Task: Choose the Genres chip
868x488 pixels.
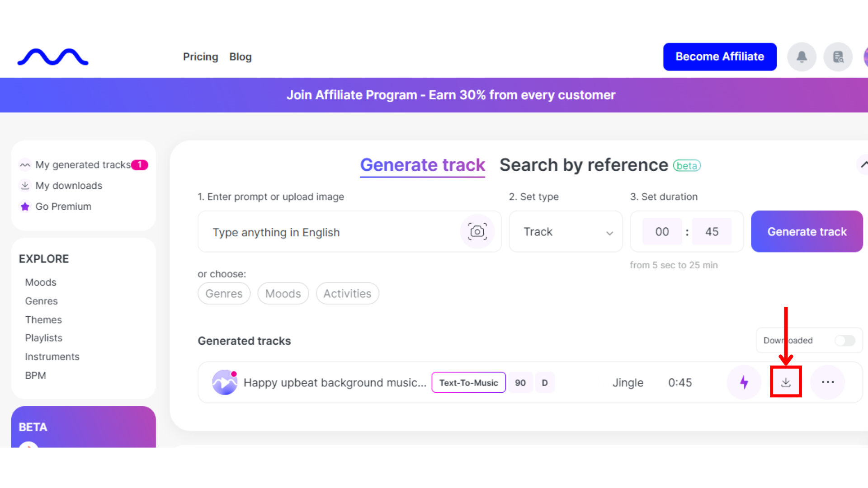Action: (224, 294)
